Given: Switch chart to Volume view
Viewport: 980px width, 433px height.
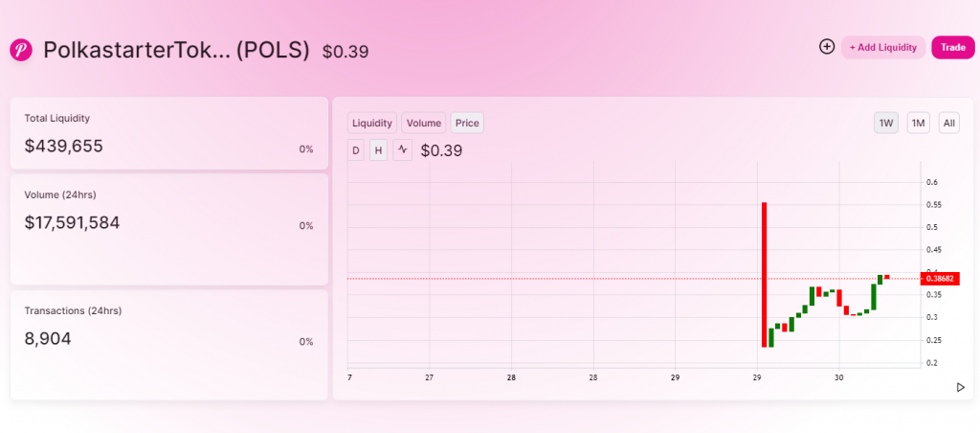Looking at the screenshot, I should (x=423, y=123).
